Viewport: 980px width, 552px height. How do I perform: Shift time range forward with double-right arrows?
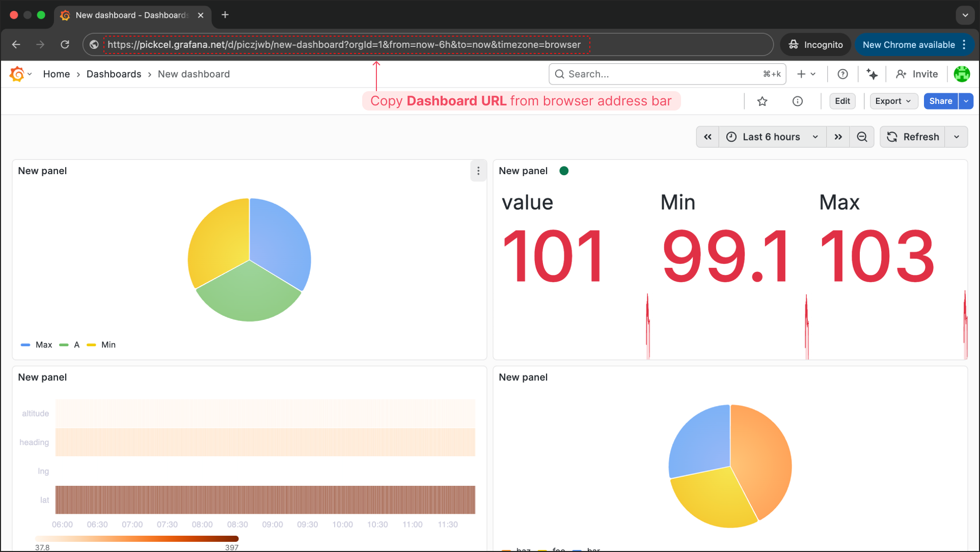pyautogui.click(x=838, y=137)
